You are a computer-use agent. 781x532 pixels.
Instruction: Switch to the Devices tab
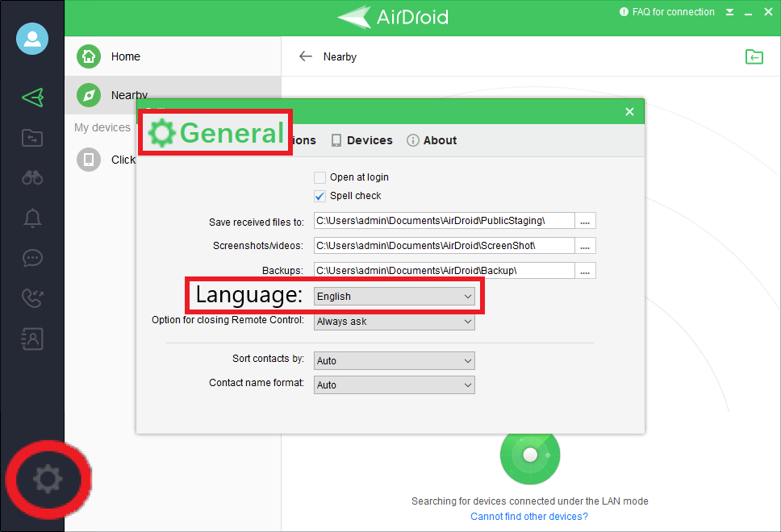tap(361, 139)
